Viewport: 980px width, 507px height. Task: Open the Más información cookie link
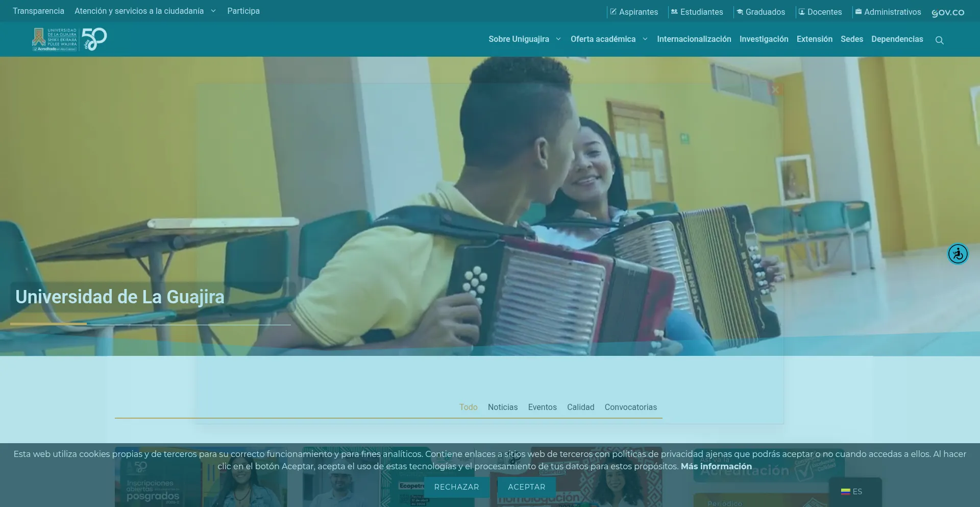tap(716, 466)
